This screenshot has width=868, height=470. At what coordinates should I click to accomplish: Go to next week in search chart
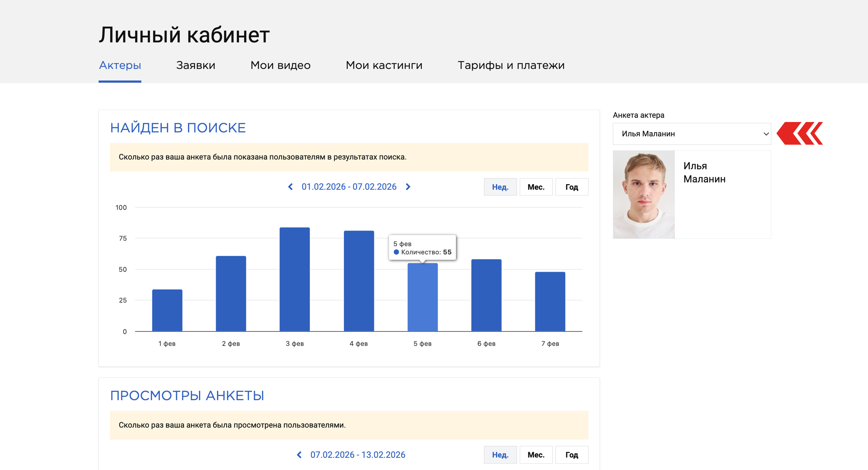coord(408,187)
